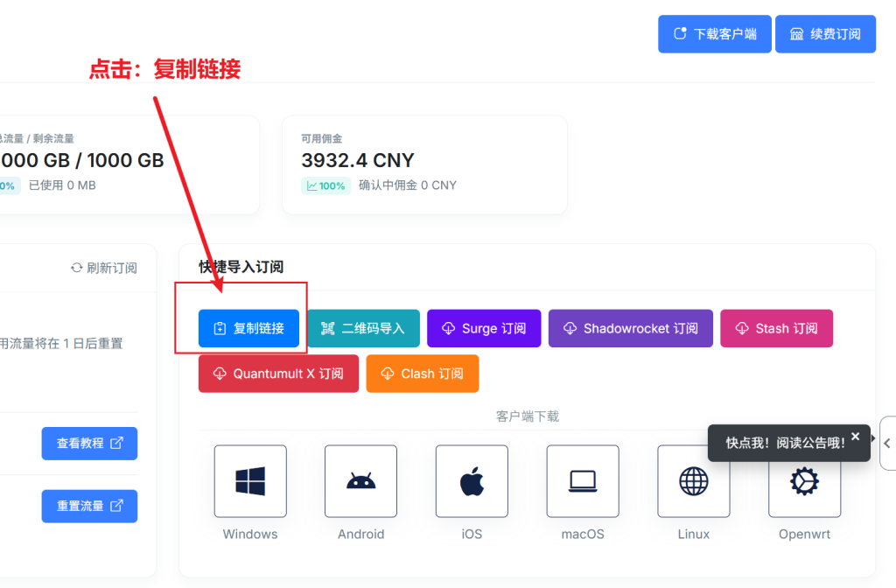Open the Linux globe client icon
This screenshot has height=588, width=896.
(x=694, y=481)
